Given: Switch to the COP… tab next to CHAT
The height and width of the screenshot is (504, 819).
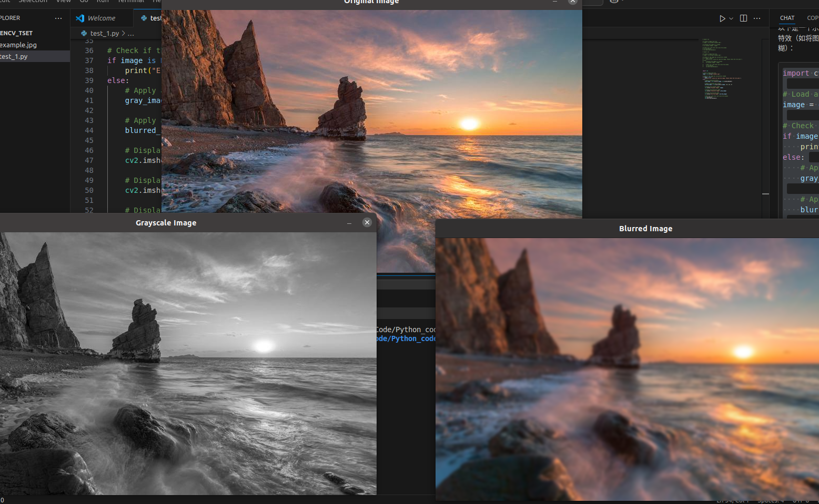Looking at the screenshot, I should tap(813, 18).
